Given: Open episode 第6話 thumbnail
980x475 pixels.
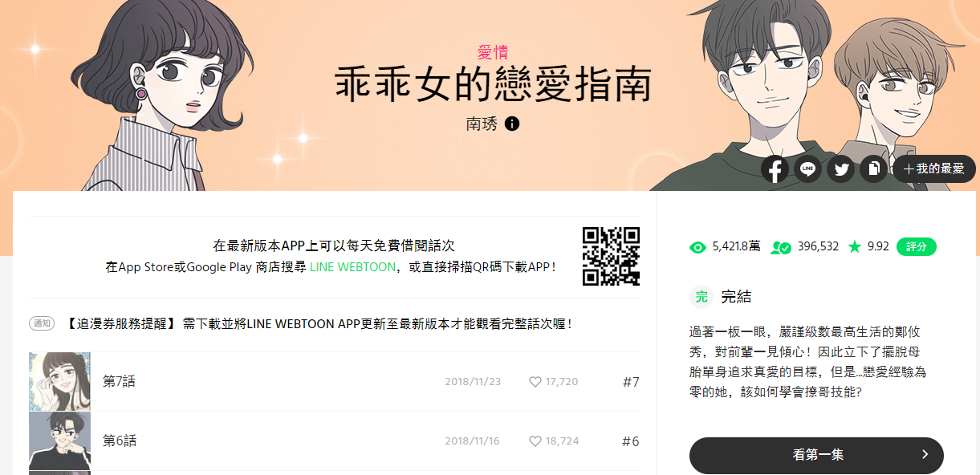Looking at the screenshot, I should [x=59, y=441].
